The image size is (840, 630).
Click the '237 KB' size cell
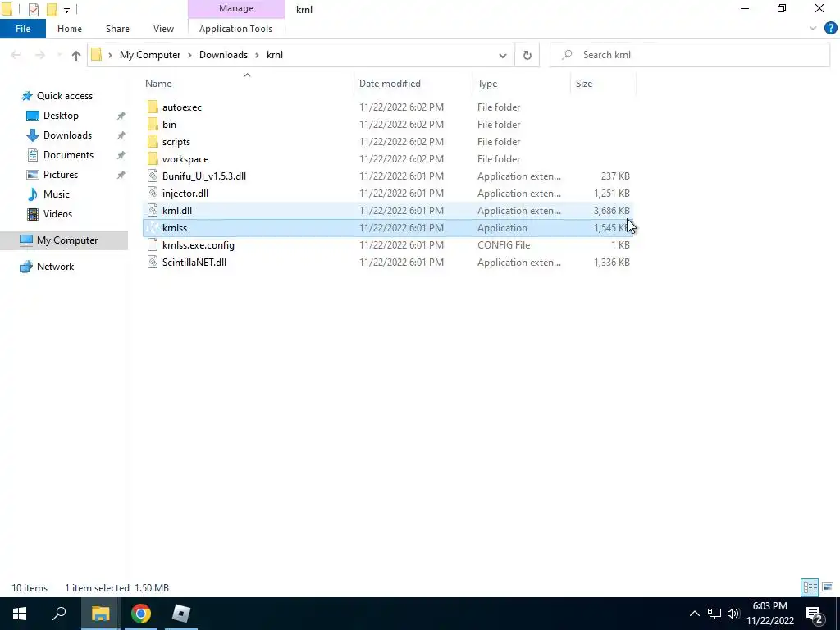[x=615, y=176]
